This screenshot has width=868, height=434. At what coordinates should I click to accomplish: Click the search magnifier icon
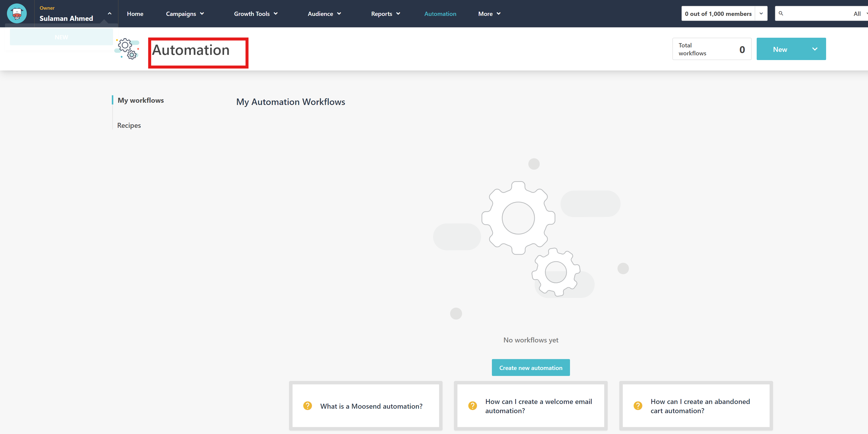click(781, 13)
